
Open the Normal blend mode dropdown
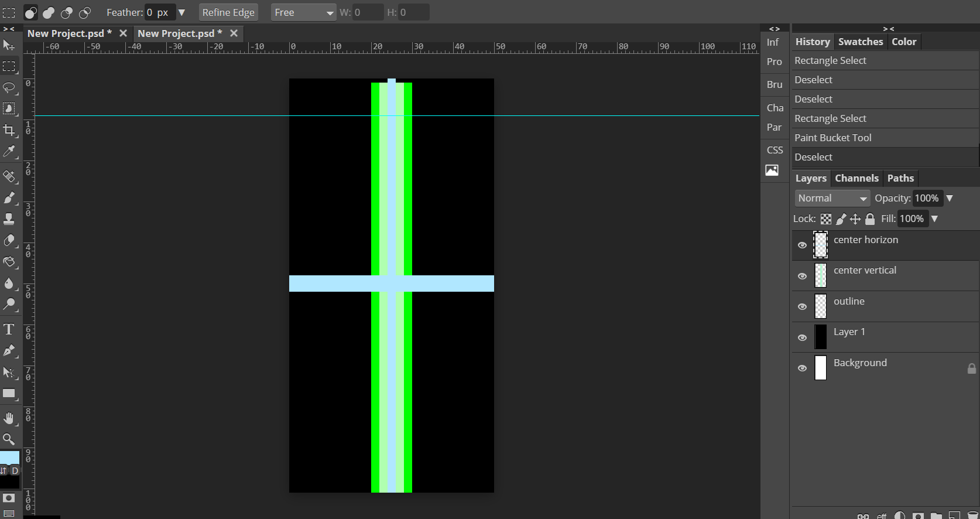point(832,199)
